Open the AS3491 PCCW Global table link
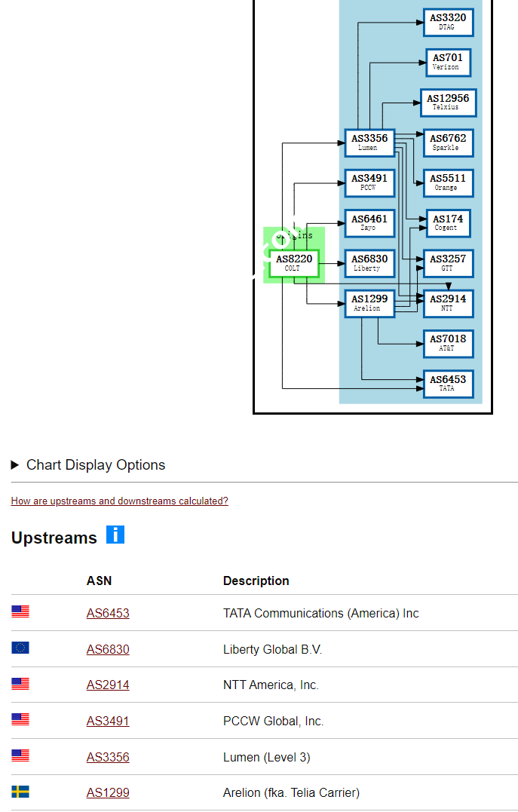 [x=108, y=722]
